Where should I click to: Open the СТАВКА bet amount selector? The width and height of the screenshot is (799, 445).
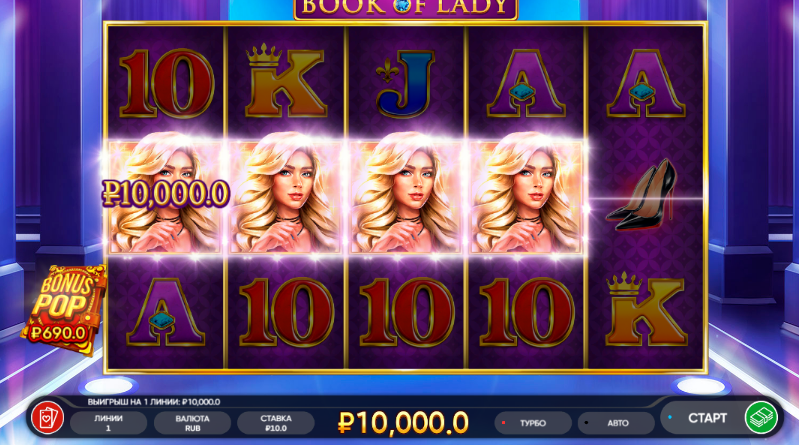click(x=276, y=423)
